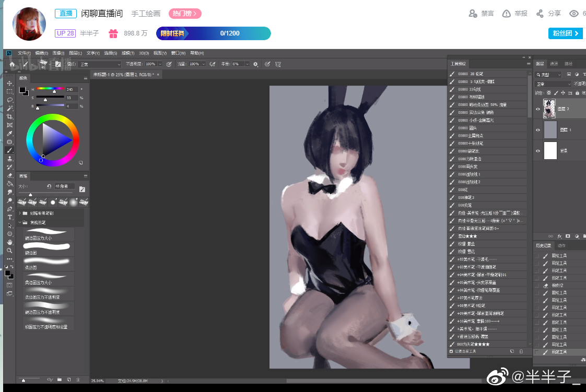
Task: Toggle lock transparent pixels icon
Action: click(548, 93)
